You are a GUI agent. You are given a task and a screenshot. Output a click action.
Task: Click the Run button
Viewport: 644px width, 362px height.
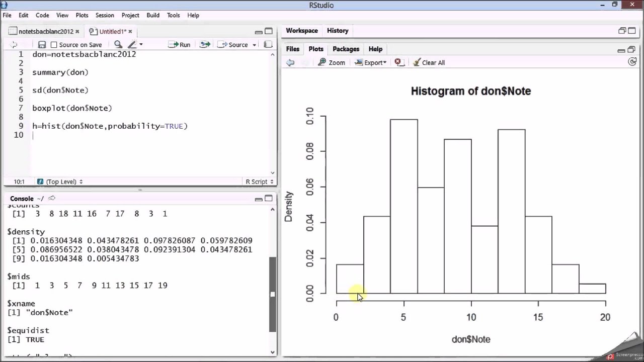click(x=180, y=45)
